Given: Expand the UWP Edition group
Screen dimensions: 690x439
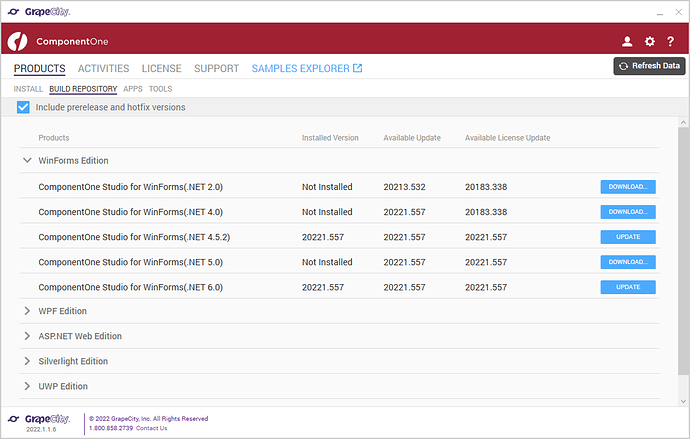Looking at the screenshot, I should 27,386.
